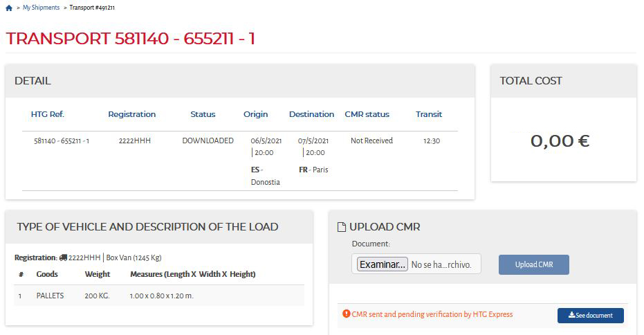Click the document icon next to Upload CMR
The width and height of the screenshot is (644, 335).
[341, 227]
